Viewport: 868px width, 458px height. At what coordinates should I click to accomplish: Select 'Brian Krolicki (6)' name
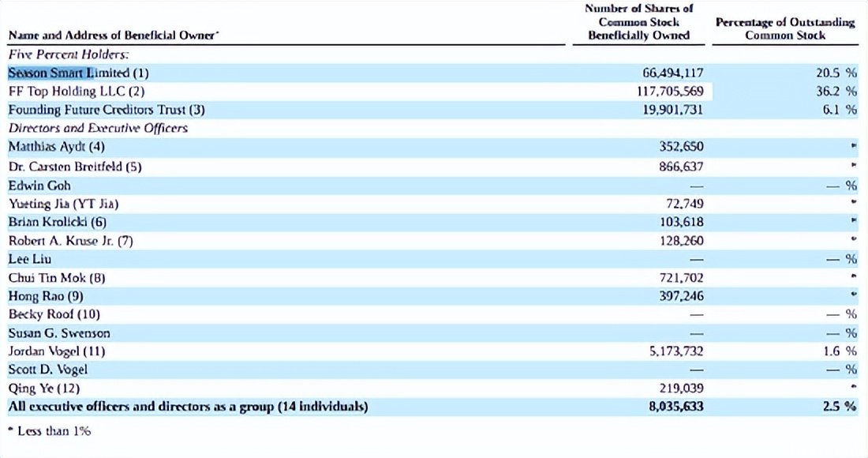tap(57, 222)
